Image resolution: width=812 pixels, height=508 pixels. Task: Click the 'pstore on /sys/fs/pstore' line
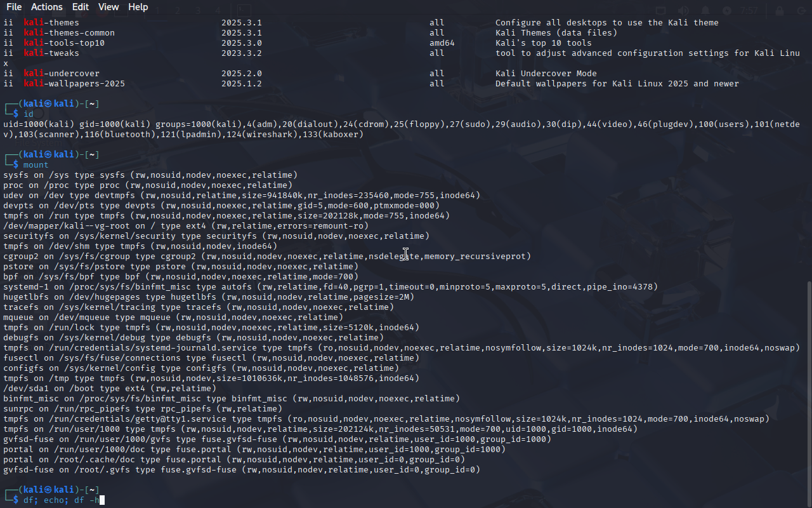(181, 267)
